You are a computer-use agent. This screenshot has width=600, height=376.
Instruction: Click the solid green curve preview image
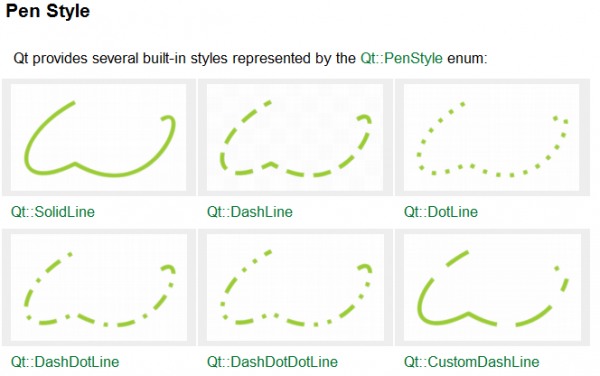click(99, 138)
